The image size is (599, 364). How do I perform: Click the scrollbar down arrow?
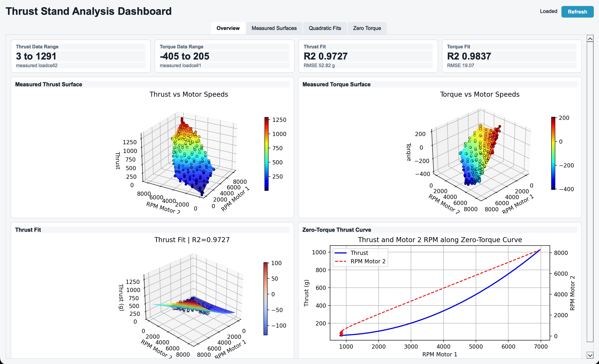590,355
